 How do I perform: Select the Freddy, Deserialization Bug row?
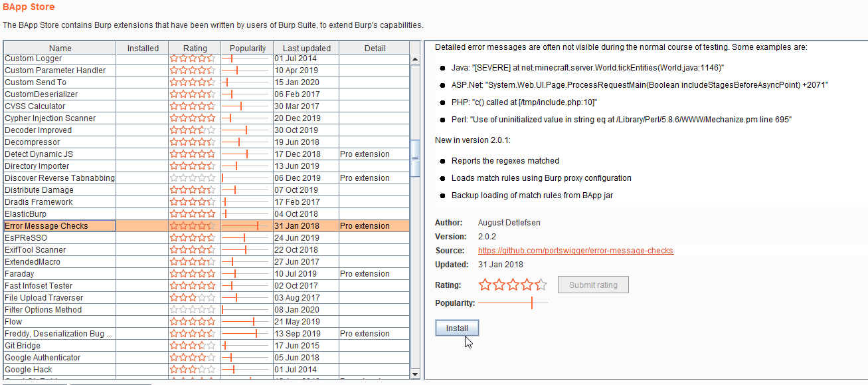pyautogui.click(x=207, y=334)
